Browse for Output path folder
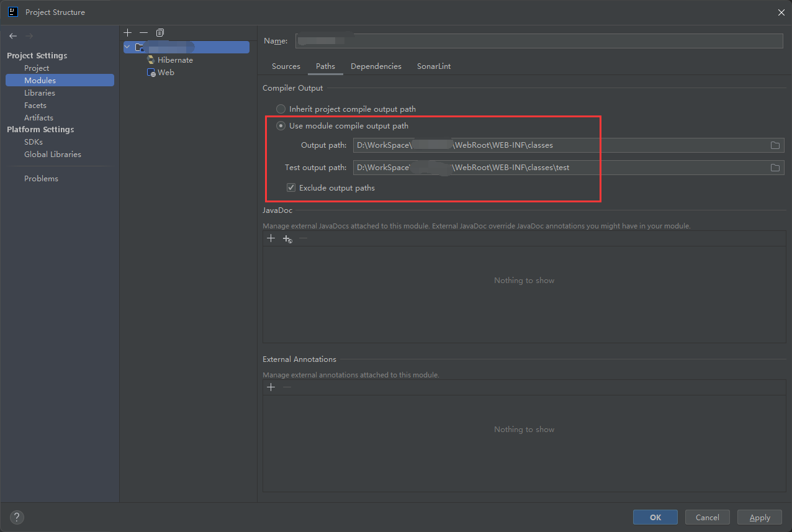Screen dimensions: 792x532 tap(775, 145)
